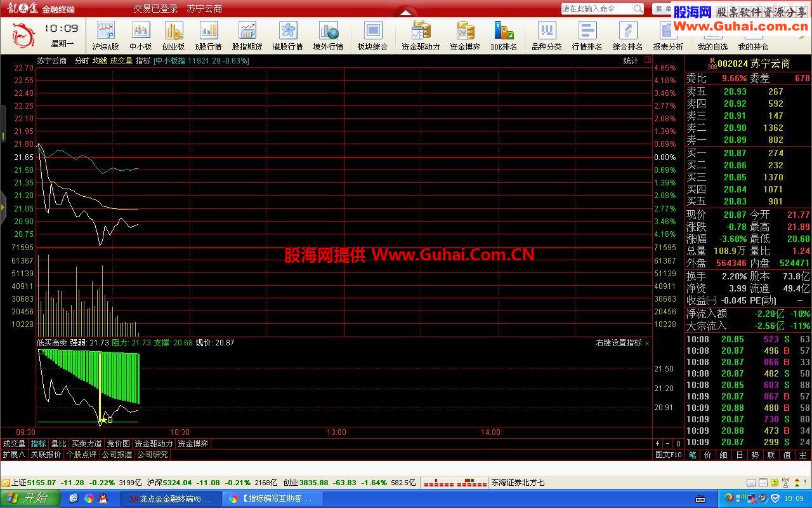Click the 交易已登录 status text
This screenshot has height=508, width=812.
pyautogui.click(x=155, y=9)
